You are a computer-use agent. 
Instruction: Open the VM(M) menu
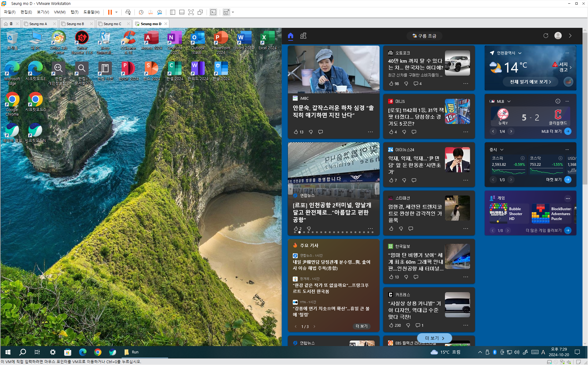point(60,12)
